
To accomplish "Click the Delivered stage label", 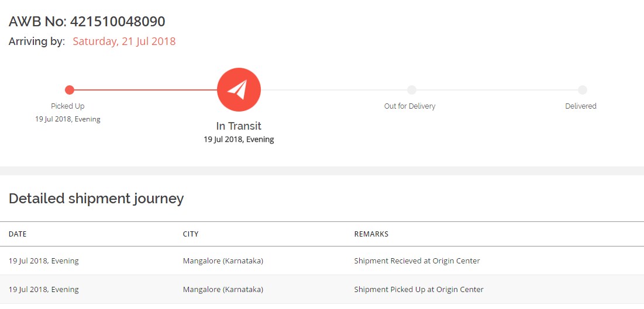I will pos(581,106).
